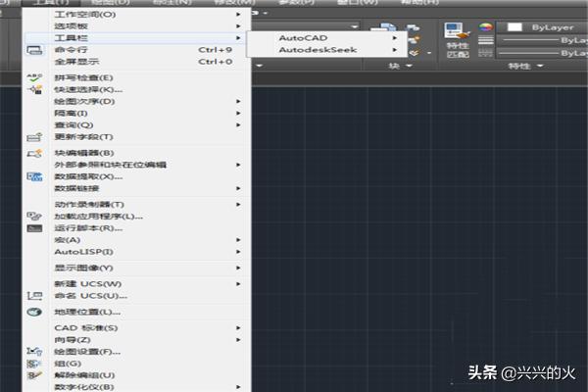The width and height of the screenshot is (588, 392).
Task: Click the block editor icon beside 块编辑器
Action: 34,154
